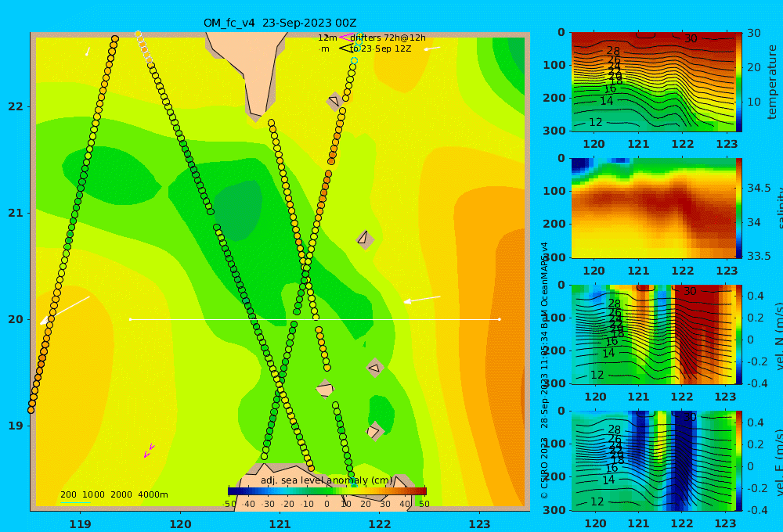Click the vel. N colorbar

point(738,334)
